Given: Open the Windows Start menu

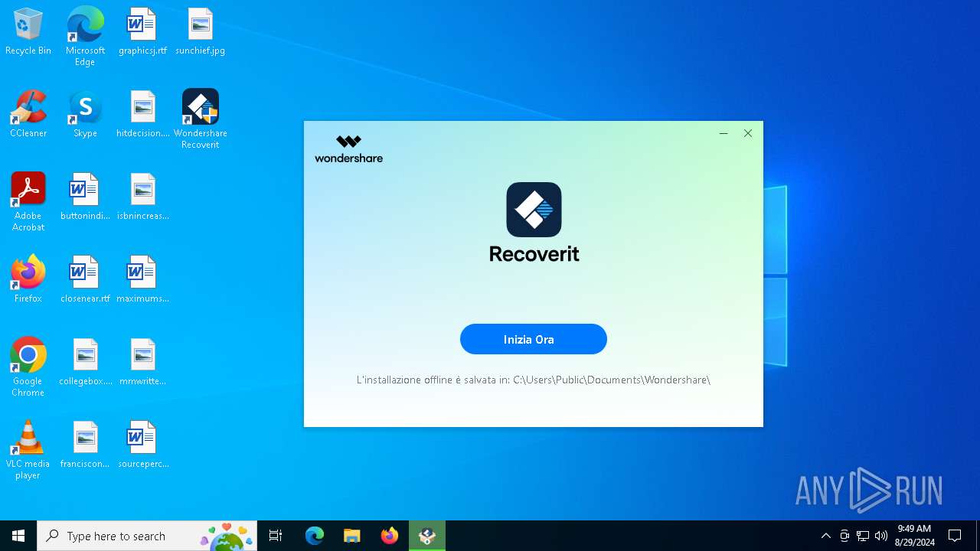Looking at the screenshot, I should click(x=18, y=536).
